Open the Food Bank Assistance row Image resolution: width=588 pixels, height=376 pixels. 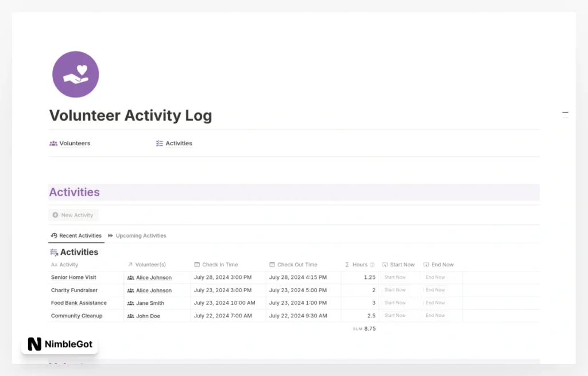[x=79, y=303]
